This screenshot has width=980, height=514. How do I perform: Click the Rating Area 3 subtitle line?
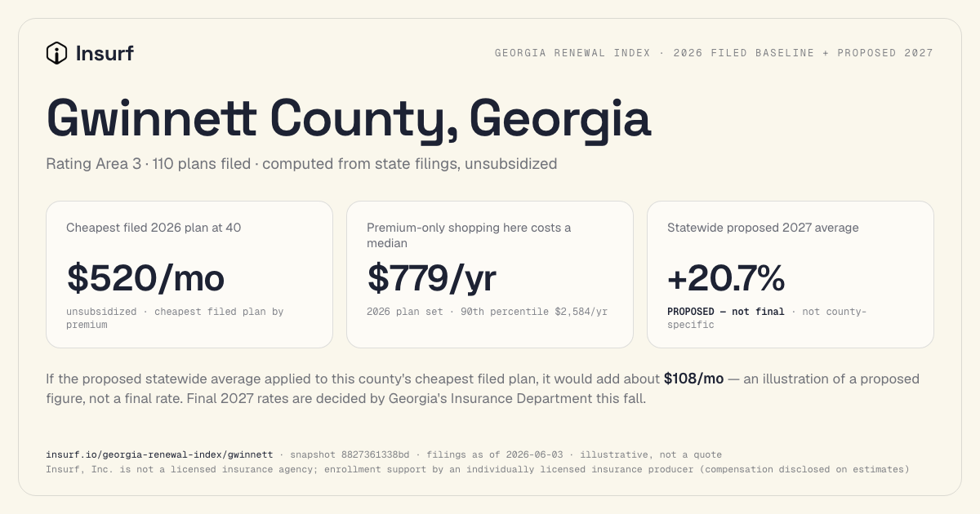pos(301,164)
